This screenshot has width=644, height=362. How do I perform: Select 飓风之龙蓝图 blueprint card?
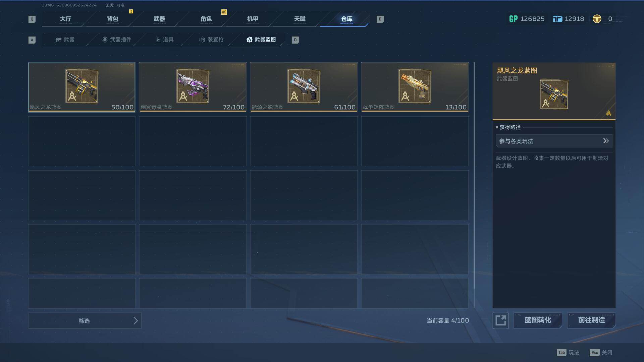[x=82, y=87]
